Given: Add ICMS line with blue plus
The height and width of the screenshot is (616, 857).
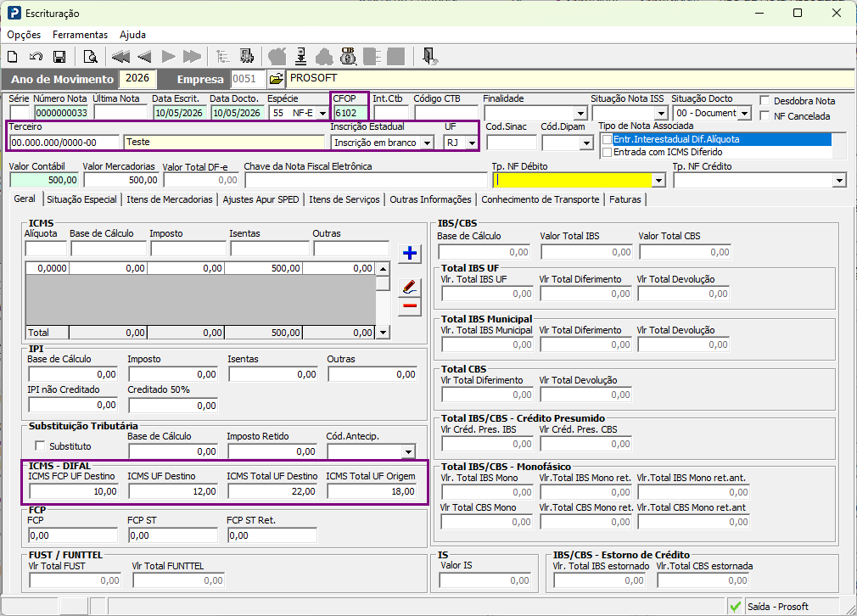Looking at the screenshot, I should pos(409,254).
